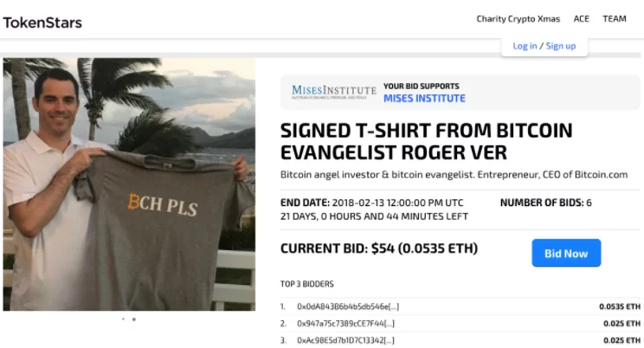Click the TokenStars logo

click(42, 23)
